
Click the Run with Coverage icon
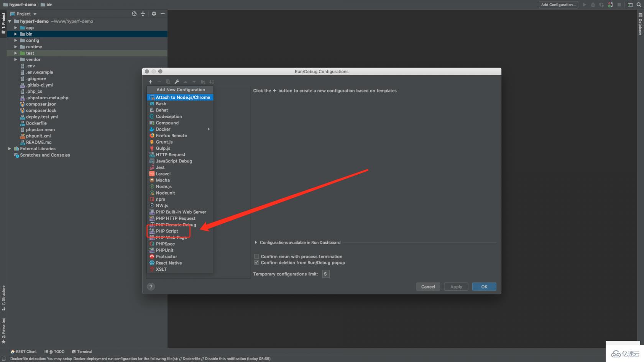pyautogui.click(x=601, y=5)
